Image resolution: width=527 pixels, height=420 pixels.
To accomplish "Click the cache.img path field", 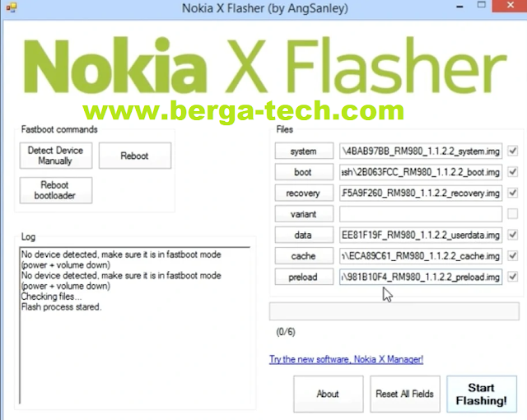I will click(421, 256).
